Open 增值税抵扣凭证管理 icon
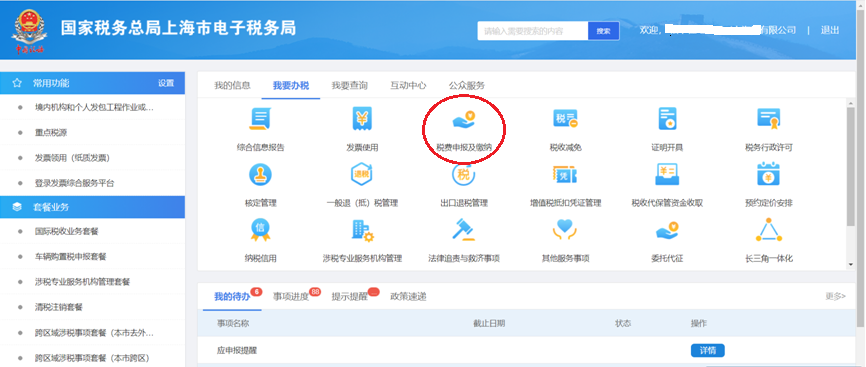Screen dimensions: 866x367 [x=565, y=175]
